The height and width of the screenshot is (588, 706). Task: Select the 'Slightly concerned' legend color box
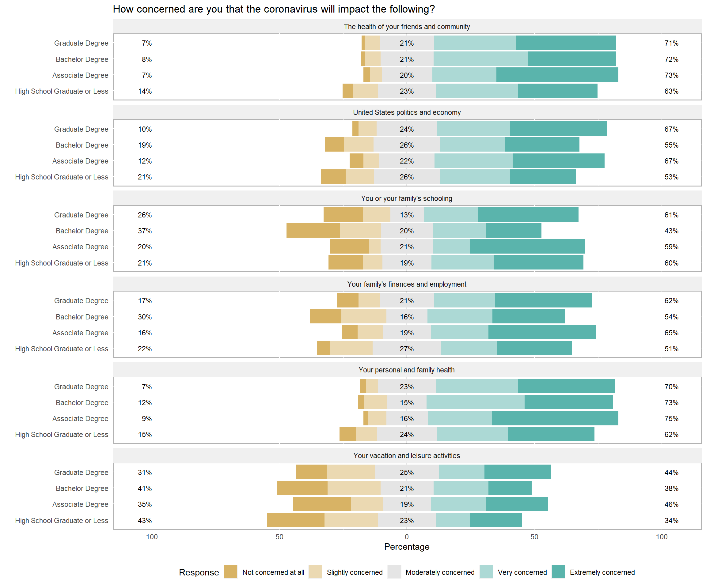pos(315,572)
